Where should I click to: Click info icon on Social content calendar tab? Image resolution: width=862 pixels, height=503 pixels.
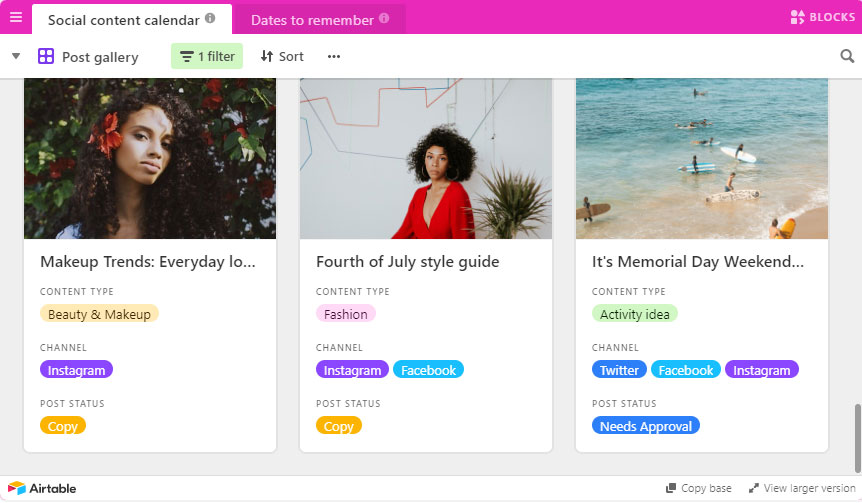pyautogui.click(x=210, y=18)
